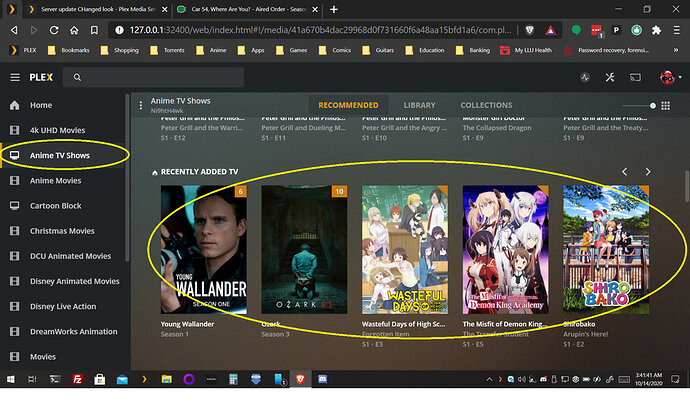Open library options three-dot menu
This screenshot has height=416, width=690.
[x=140, y=105]
